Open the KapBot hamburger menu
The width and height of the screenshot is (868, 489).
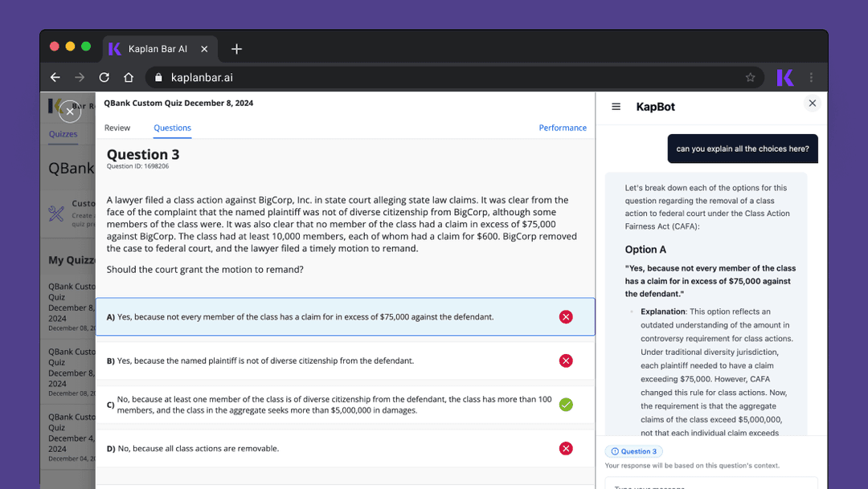point(616,107)
